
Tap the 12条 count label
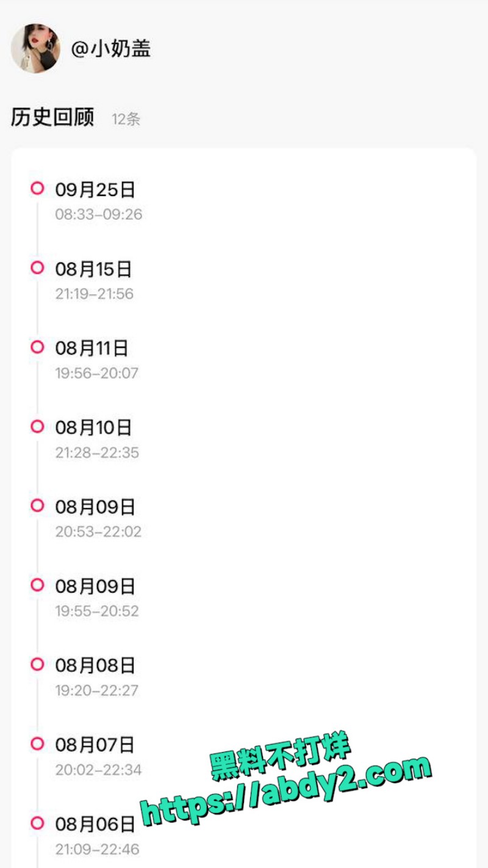(x=126, y=119)
